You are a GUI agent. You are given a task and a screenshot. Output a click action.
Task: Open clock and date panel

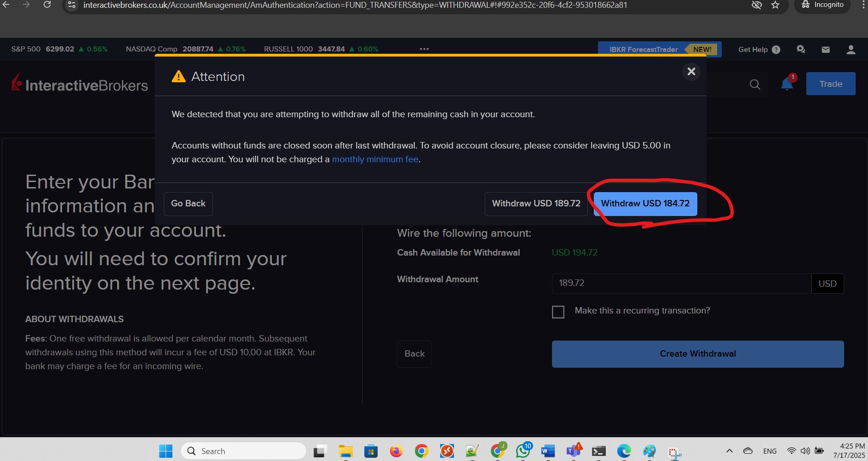849,451
